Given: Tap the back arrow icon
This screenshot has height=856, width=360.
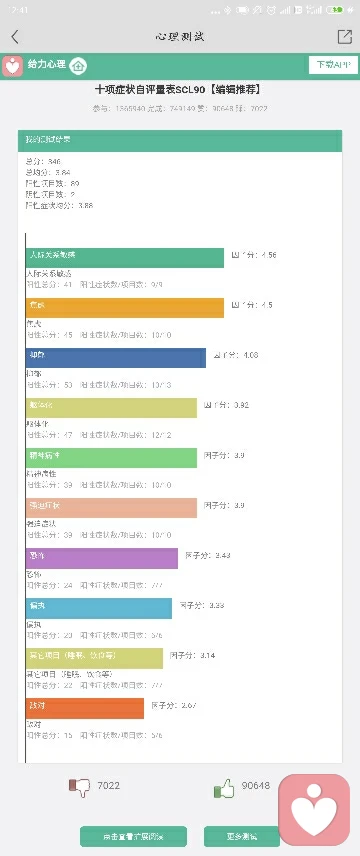Looking at the screenshot, I should click(x=15, y=37).
